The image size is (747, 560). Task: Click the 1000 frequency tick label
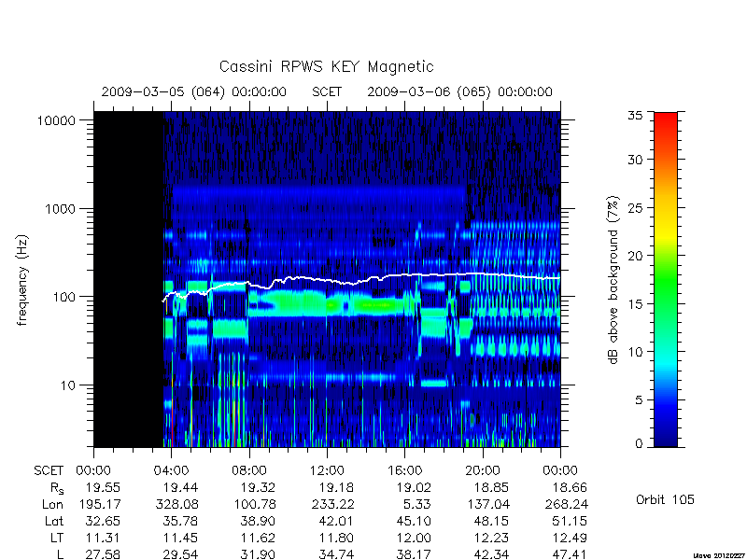point(60,209)
